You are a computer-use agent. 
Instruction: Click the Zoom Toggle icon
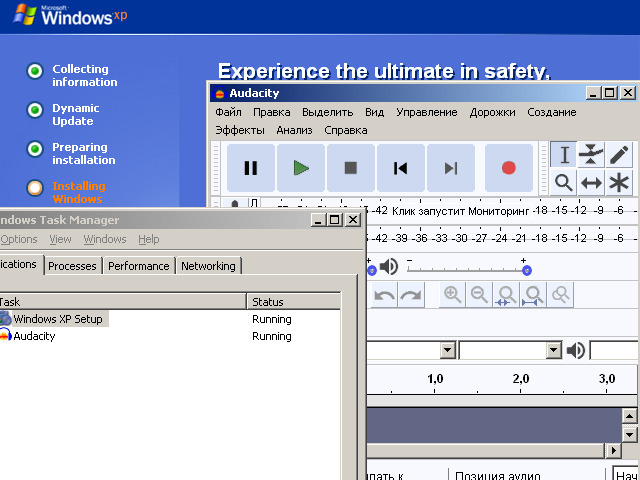pyautogui.click(x=560, y=295)
